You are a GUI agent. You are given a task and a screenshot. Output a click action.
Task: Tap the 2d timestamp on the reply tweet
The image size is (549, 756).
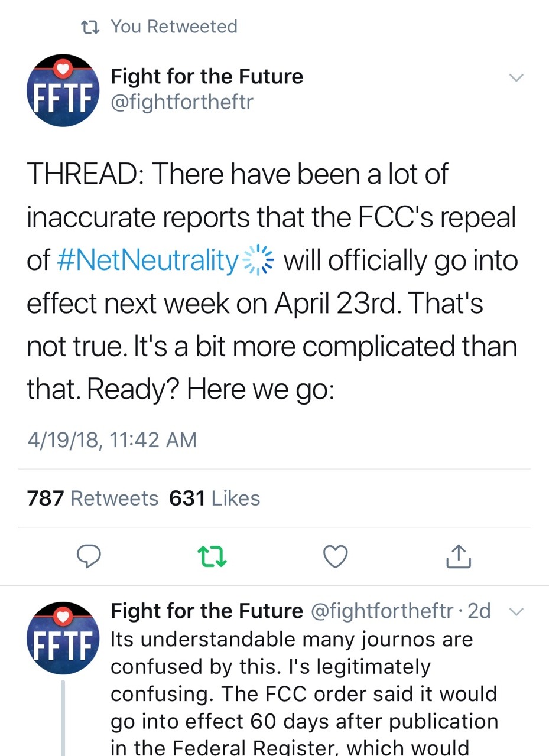click(x=479, y=611)
